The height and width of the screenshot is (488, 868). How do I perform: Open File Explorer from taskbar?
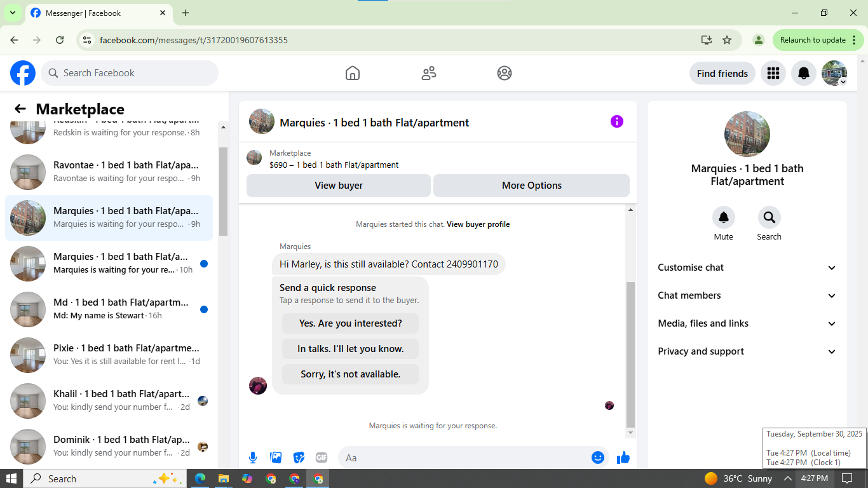coord(224,478)
